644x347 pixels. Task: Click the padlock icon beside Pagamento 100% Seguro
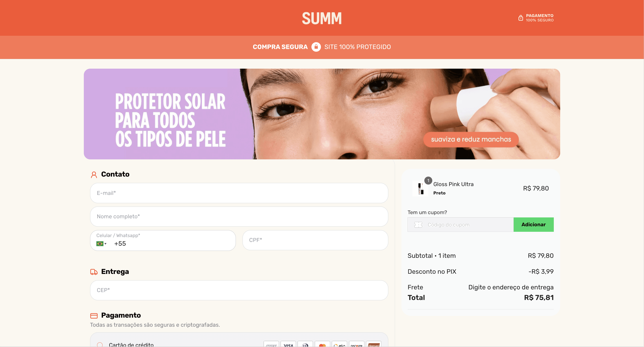(520, 18)
